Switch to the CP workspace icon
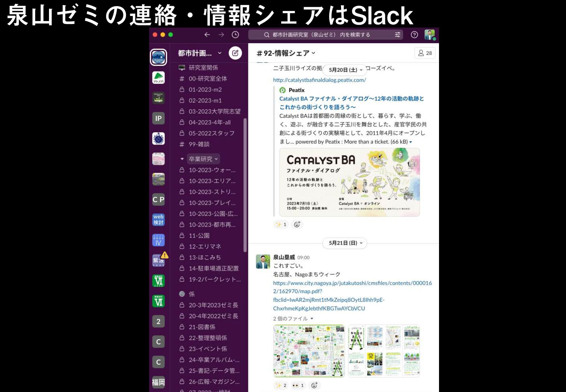The height and width of the screenshot is (392, 566). [159, 200]
